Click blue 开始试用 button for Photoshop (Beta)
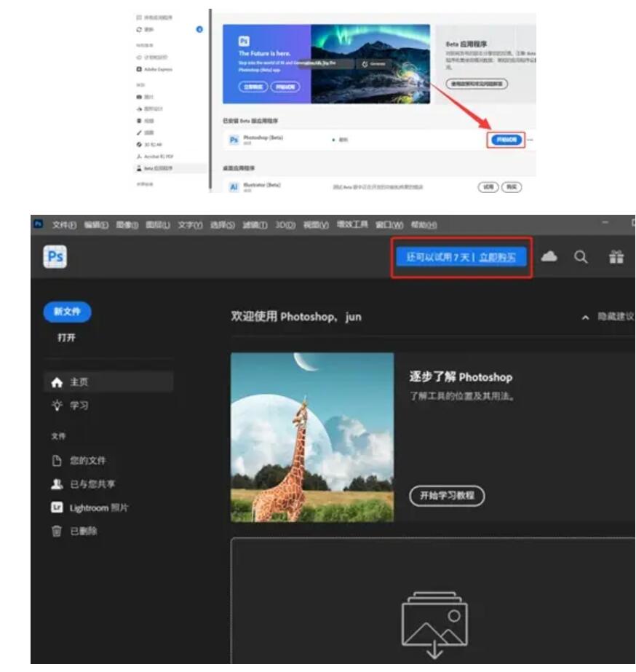Viewport: 636px width, 672px height. (506, 140)
